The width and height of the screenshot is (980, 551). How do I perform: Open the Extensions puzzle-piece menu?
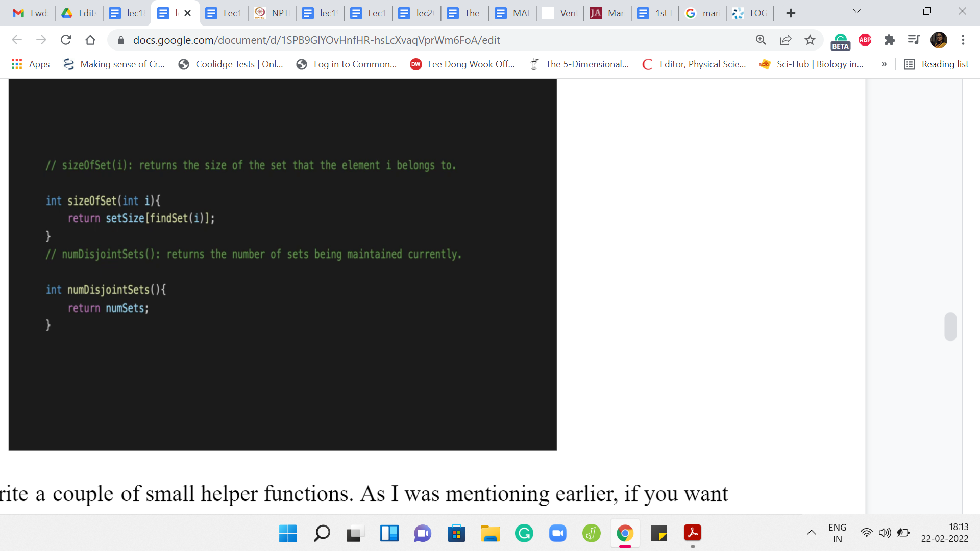pos(890,40)
